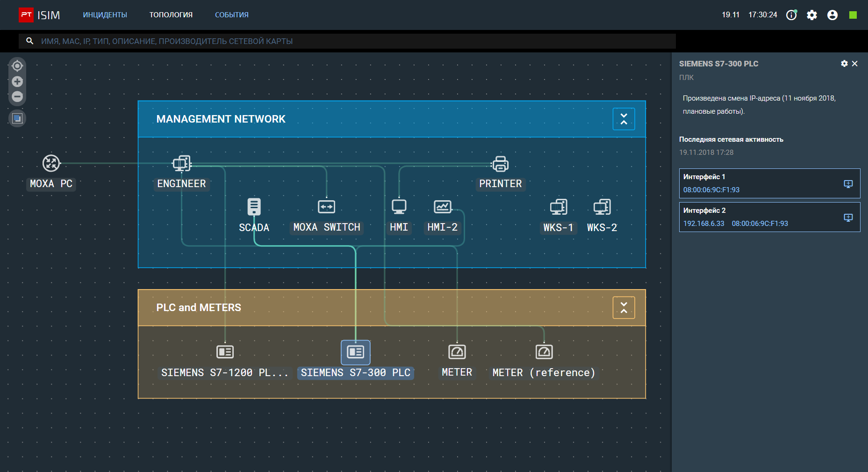Screen dimensions: 868x472
Task: Click the METER (reference) label
Action: [x=544, y=373]
